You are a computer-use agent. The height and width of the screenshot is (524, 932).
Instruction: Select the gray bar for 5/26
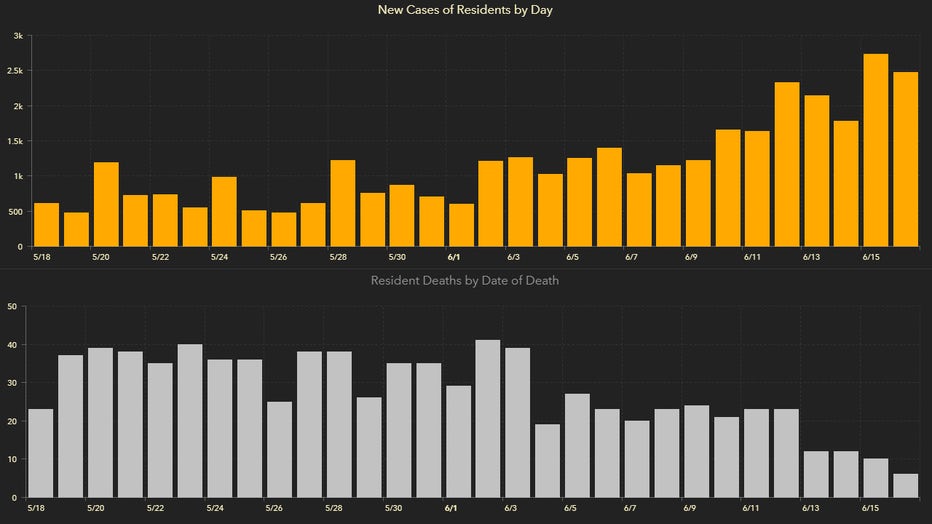click(279, 450)
